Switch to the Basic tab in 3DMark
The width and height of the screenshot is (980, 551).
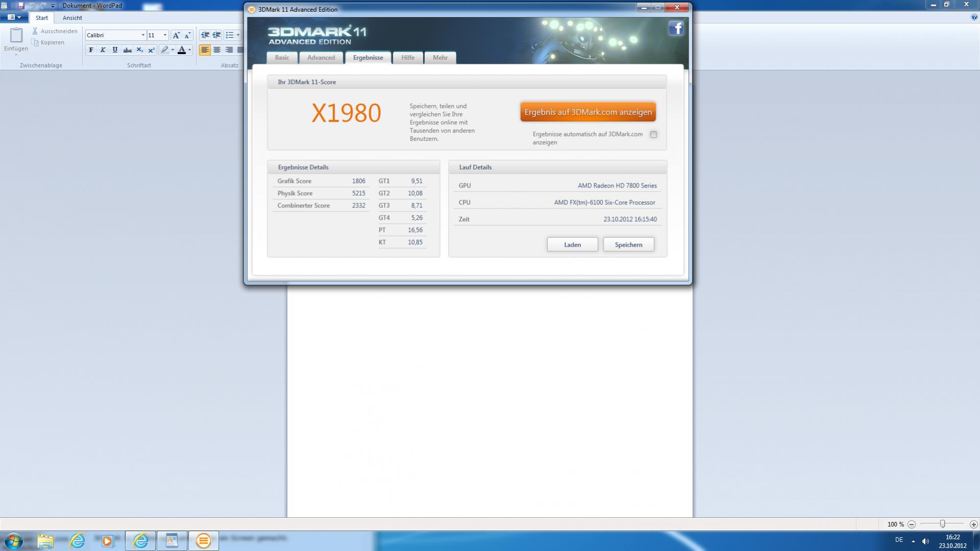tap(282, 58)
